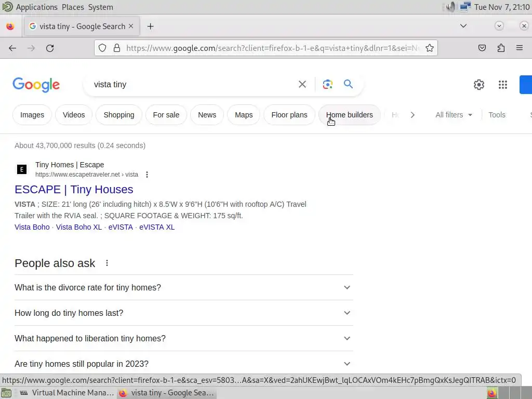Click the volume speaker icon in the panel
The height and width of the screenshot is (399, 532).
[450, 7]
